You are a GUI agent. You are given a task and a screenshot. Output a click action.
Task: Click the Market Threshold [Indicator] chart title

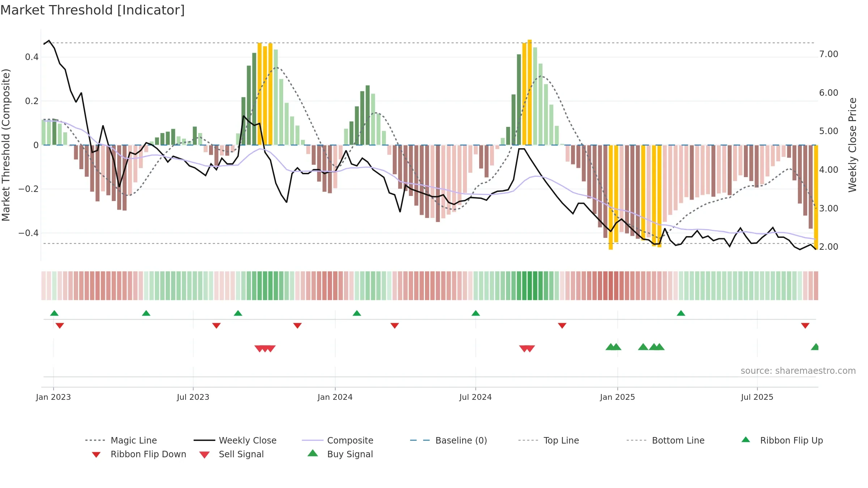coord(93,10)
